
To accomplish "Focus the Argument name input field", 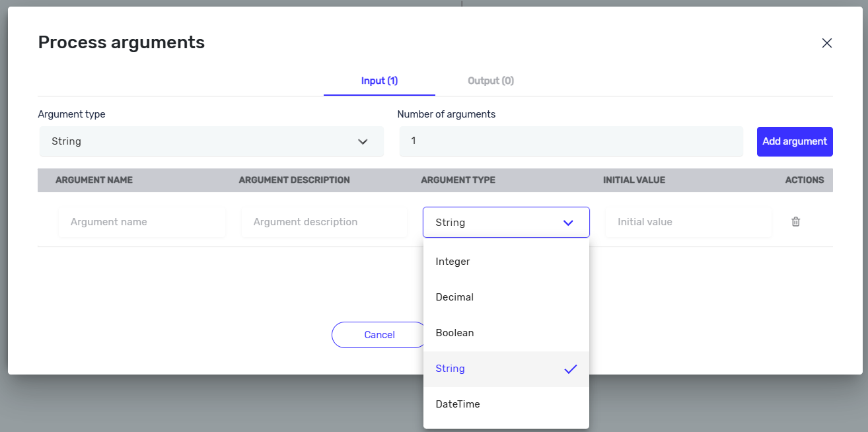I will 142,222.
